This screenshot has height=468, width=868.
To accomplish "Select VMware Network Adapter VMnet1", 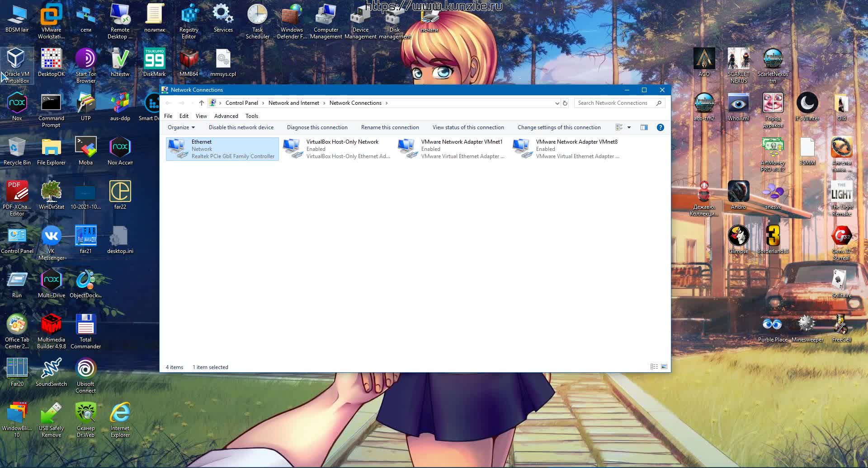I will click(x=452, y=149).
